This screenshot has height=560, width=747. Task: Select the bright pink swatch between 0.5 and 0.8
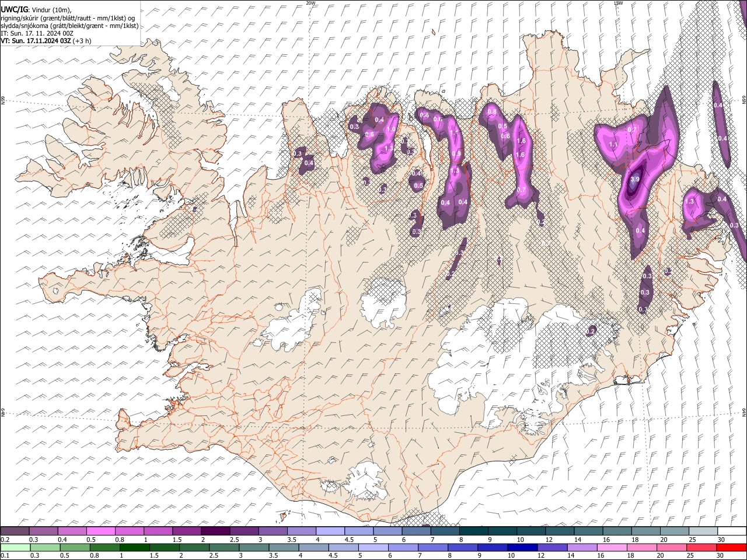click(101, 531)
